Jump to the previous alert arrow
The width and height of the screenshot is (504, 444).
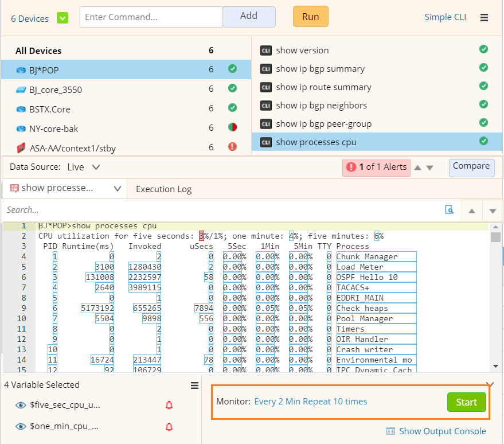417,168
